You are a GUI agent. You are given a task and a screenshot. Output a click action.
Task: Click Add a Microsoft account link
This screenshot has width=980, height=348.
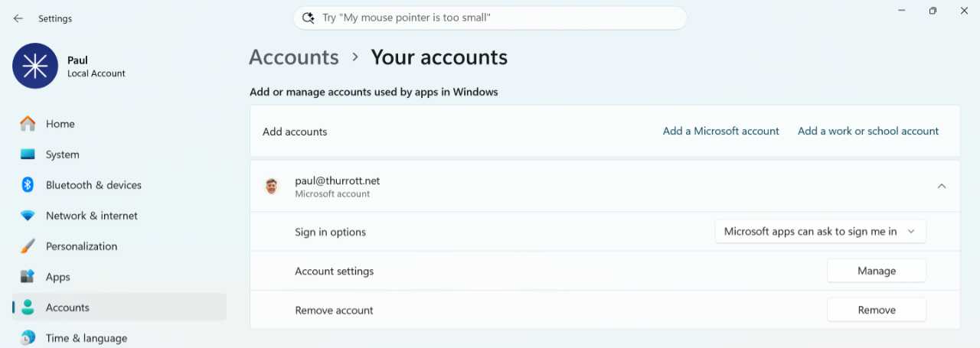[721, 131]
